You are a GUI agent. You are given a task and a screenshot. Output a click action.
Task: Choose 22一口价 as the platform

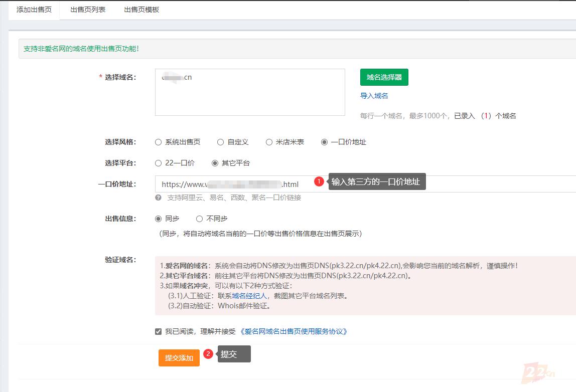159,163
